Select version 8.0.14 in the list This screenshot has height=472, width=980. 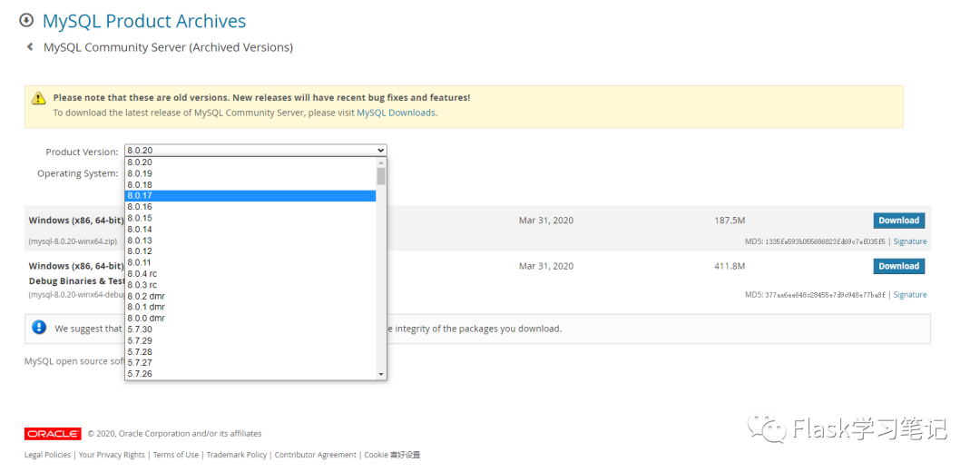click(x=250, y=229)
